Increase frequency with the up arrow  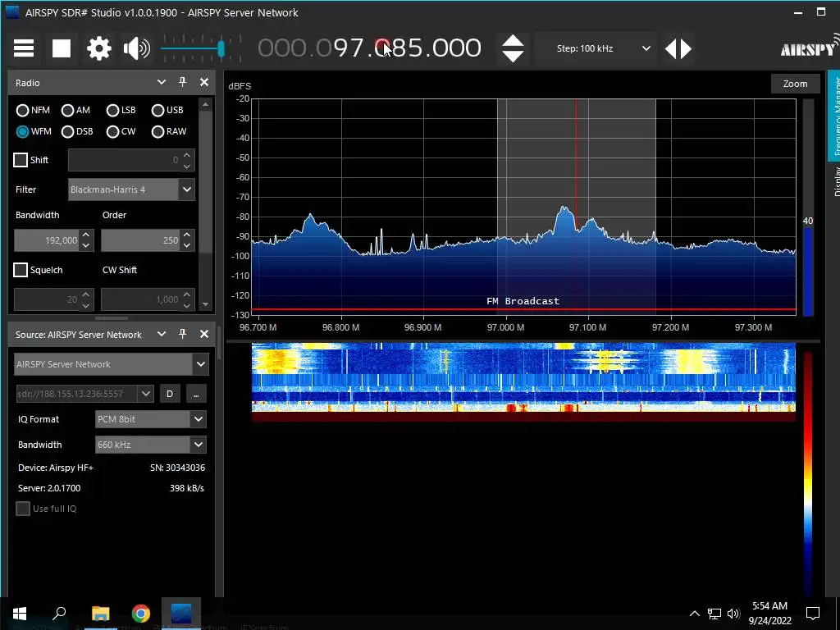pyautogui.click(x=513, y=41)
